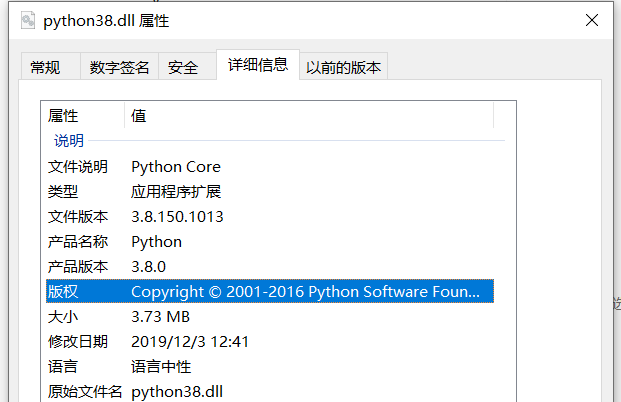This screenshot has width=621, height=402.
Task: Click the highlighted 版权 Copyright row
Action: pyautogui.click(x=270, y=291)
